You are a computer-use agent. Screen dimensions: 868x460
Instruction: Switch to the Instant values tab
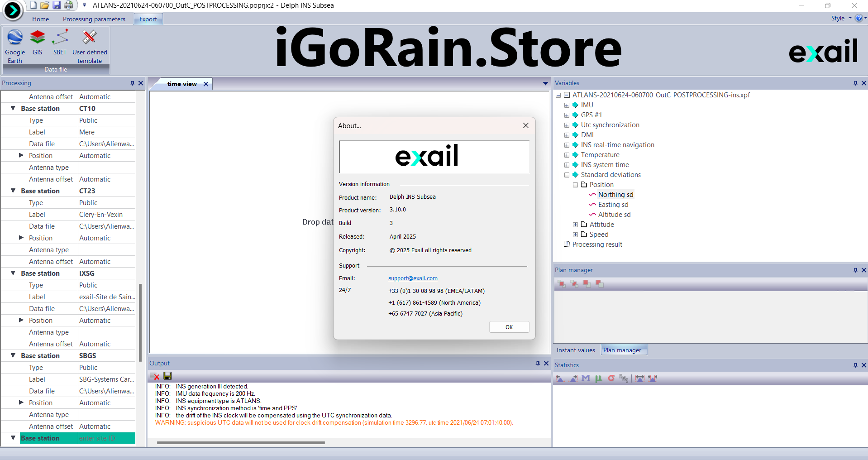[576, 350]
